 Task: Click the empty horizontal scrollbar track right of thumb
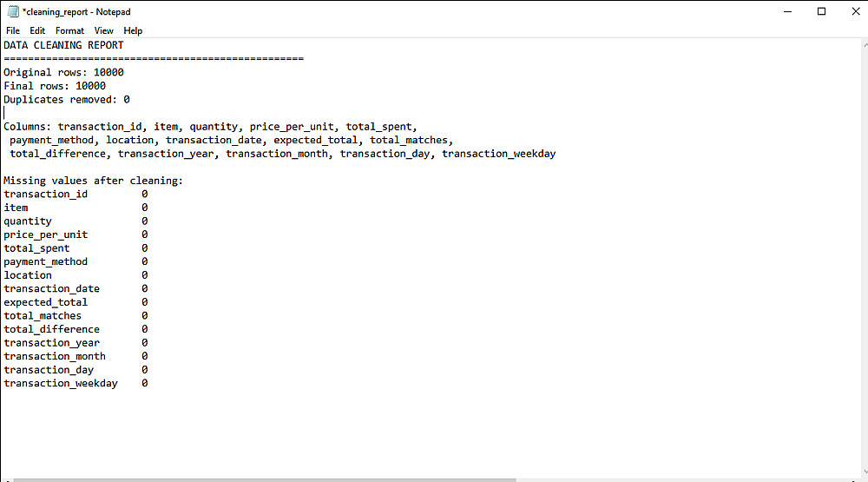tap(677, 479)
